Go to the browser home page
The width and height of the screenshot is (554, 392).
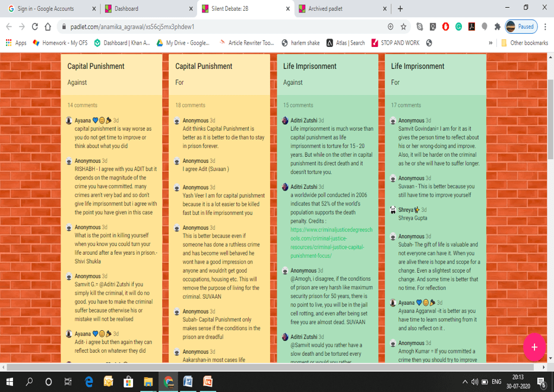(49, 27)
